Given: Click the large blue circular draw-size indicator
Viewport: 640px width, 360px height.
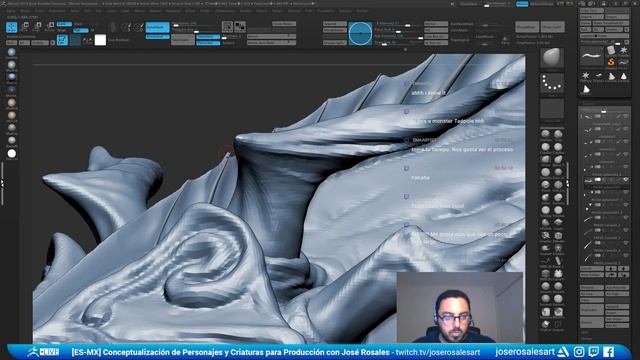Looking at the screenshot, I should tap(360, 33).
